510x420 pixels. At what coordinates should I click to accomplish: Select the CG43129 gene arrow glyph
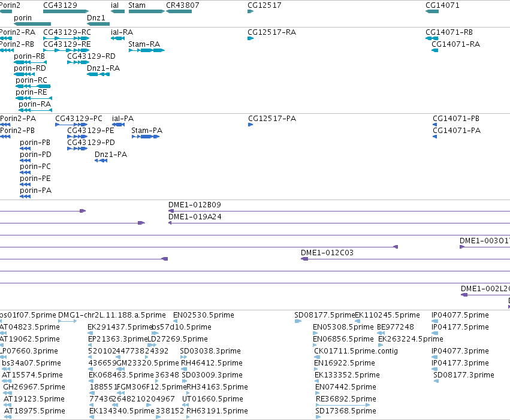(x=66, y=11)
